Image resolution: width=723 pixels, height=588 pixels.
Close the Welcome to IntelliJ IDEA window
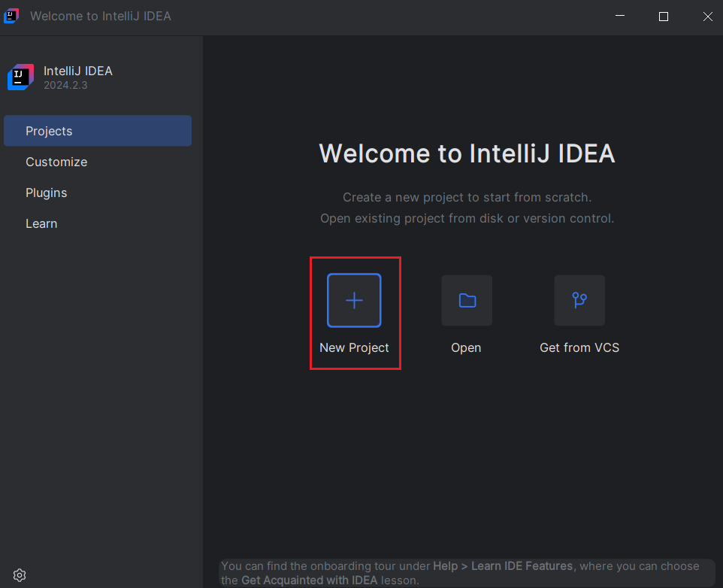[708, 17]
